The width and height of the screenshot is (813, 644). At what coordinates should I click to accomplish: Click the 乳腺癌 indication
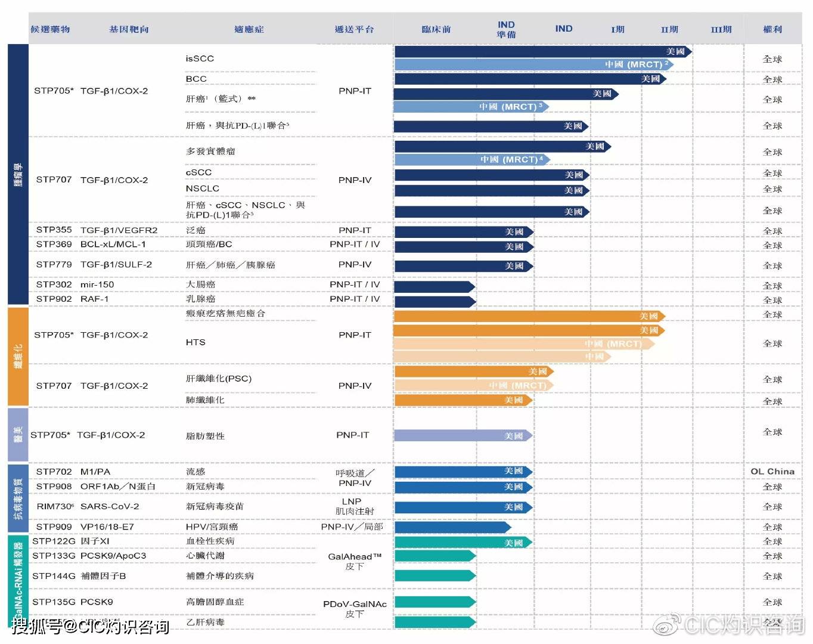(200, 299)
